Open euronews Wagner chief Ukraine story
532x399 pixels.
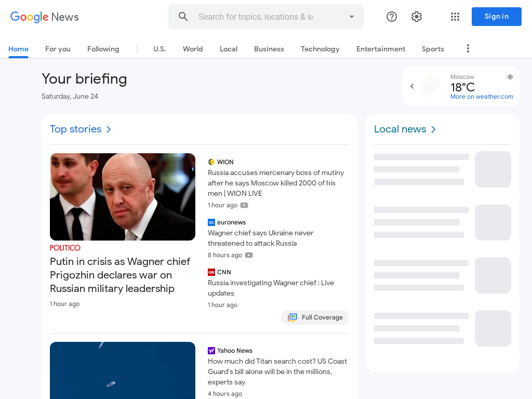pyautogui.click(x=261, y=238)
